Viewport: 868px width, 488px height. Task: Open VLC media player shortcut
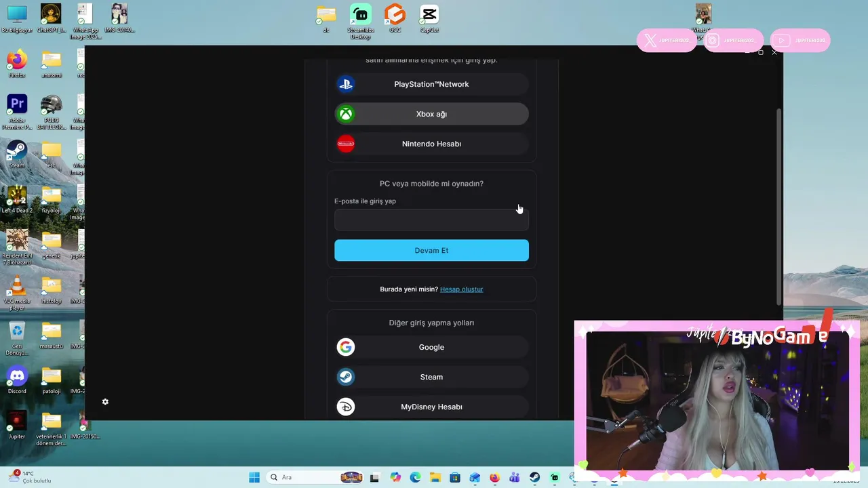coord(17,293)
